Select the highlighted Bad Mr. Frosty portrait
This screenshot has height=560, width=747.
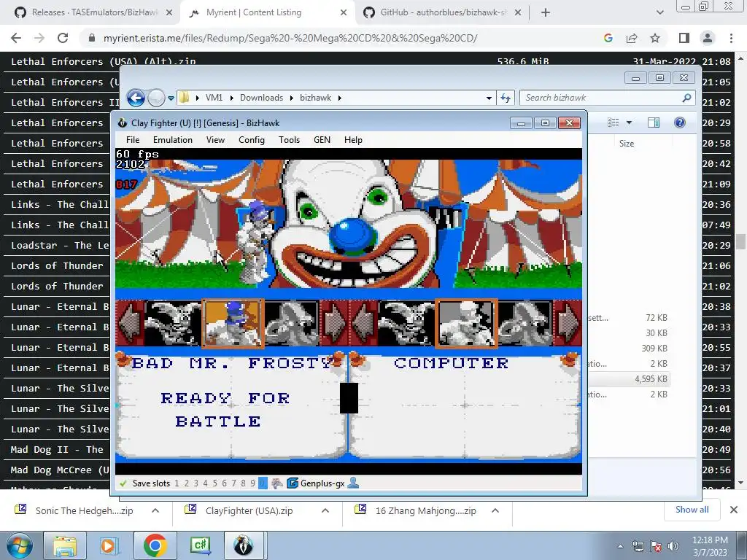pyautogui.click(x=233, y=324)
